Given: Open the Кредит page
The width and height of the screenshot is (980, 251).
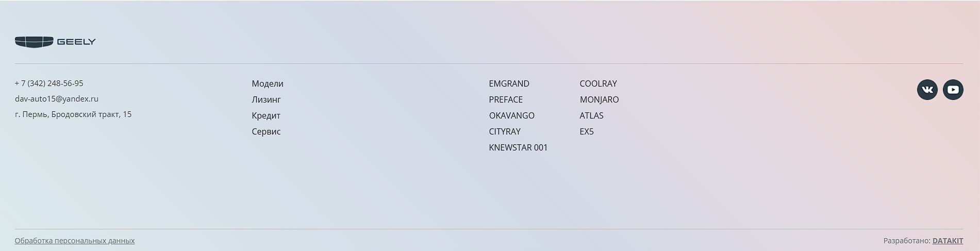Looking at the screenshot, I should (x=266, y=115).
